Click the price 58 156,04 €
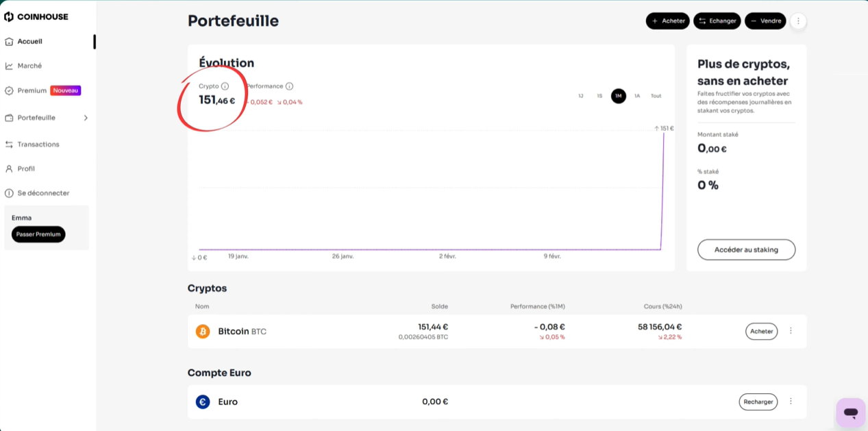868x431 pixels. 660,327
